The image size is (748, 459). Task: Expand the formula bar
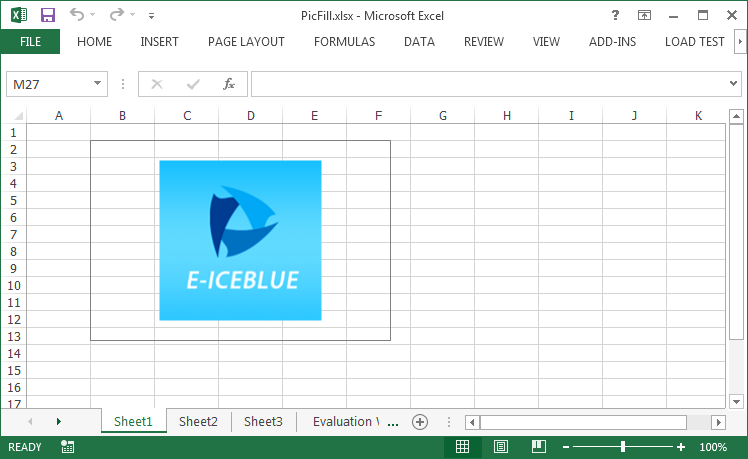[x=734, y=83]
